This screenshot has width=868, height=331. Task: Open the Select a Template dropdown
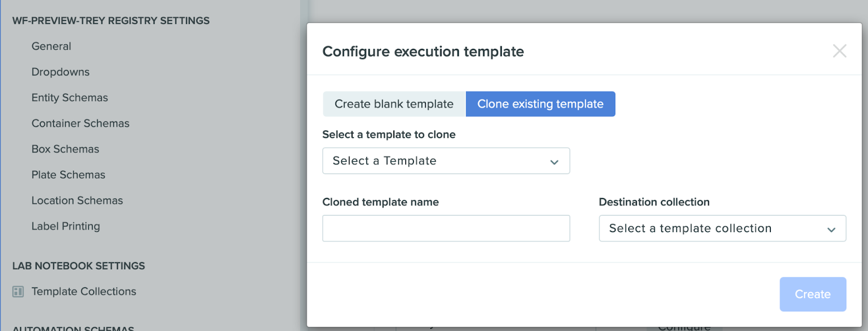click(446, 161)
